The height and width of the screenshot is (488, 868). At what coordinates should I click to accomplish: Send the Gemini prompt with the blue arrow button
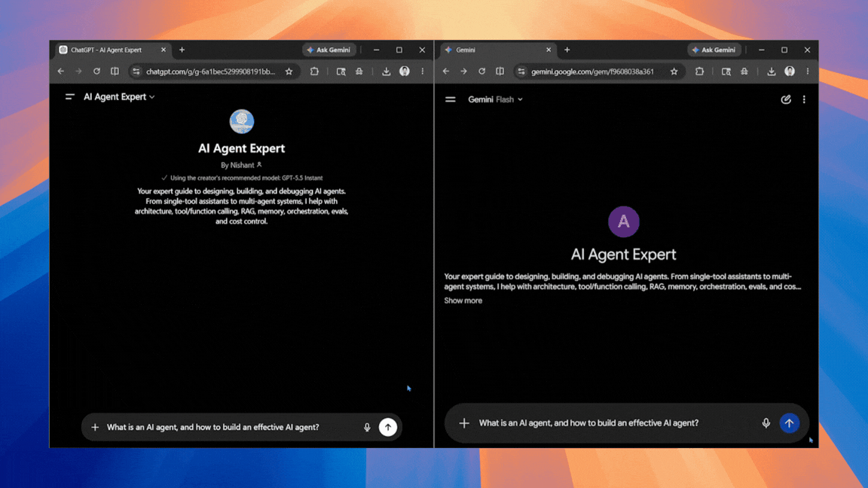point(790,423)
